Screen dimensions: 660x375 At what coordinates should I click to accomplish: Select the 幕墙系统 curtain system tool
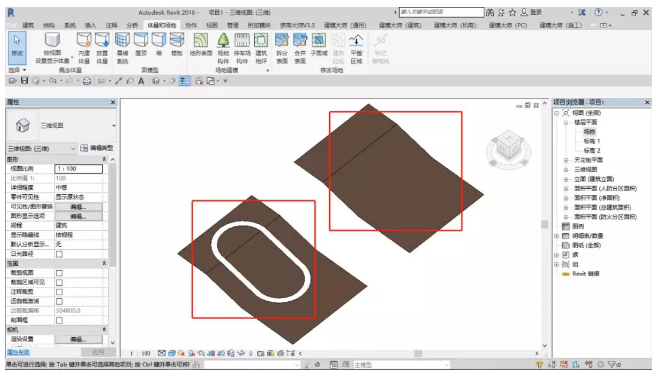[122, 48]
